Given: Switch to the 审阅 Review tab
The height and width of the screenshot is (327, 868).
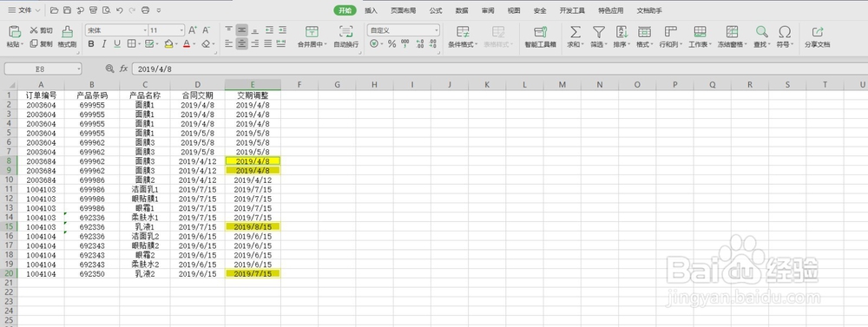Looking at the screenshot, I should click(x=488, y=10).
